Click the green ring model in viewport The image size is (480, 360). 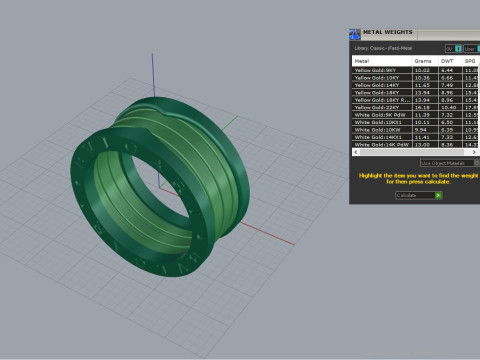(160, 187)
